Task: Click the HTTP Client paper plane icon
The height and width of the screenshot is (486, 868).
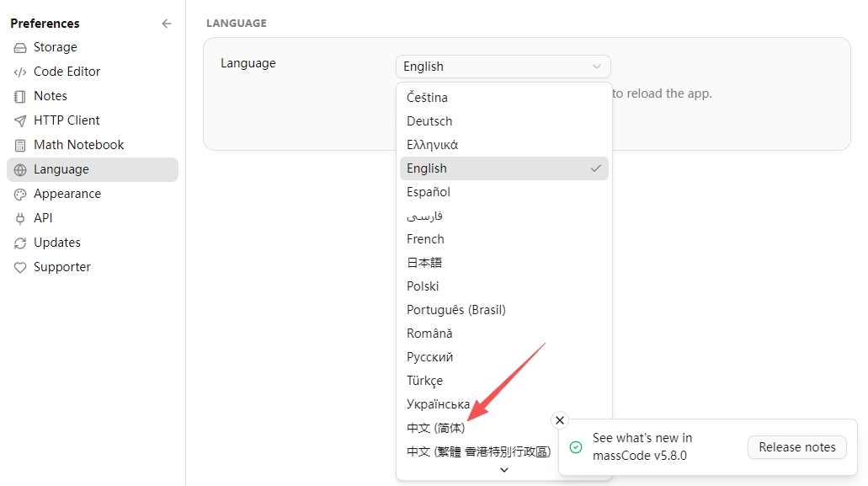Action: click(x=20, y=120)
